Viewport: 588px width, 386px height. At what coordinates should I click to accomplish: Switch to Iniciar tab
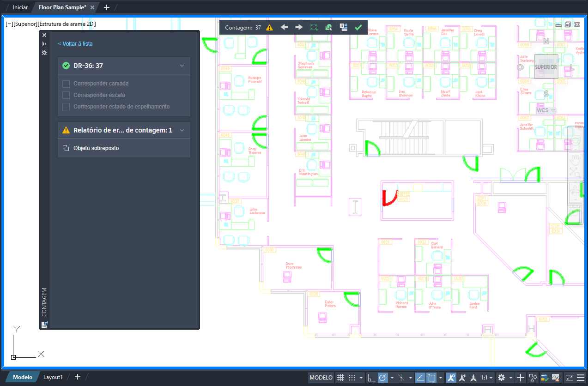point(20,7)
